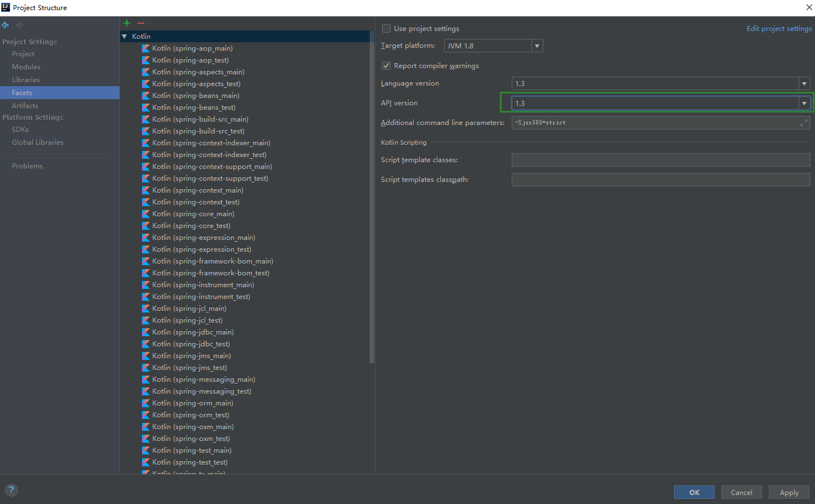815x504 pixels.
Task: Select Kotlin (spring-messaging_main) facet
Action: click(x=203, y=380)
